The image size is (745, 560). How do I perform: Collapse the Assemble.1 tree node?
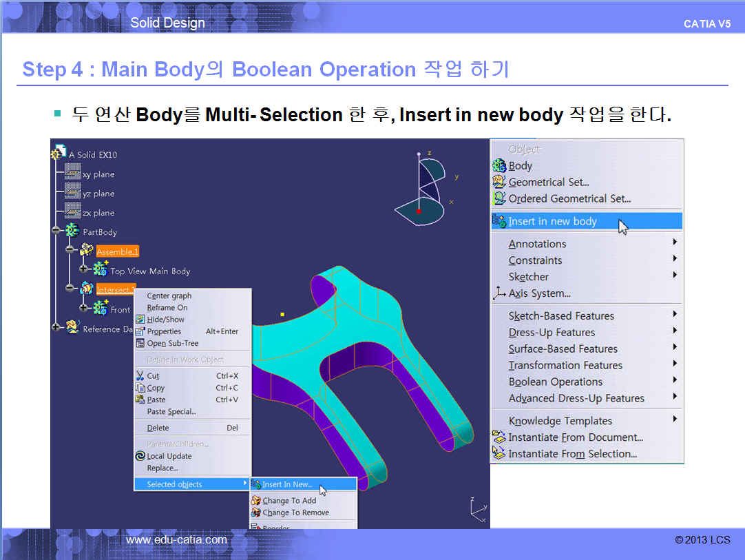coord(70,249)
